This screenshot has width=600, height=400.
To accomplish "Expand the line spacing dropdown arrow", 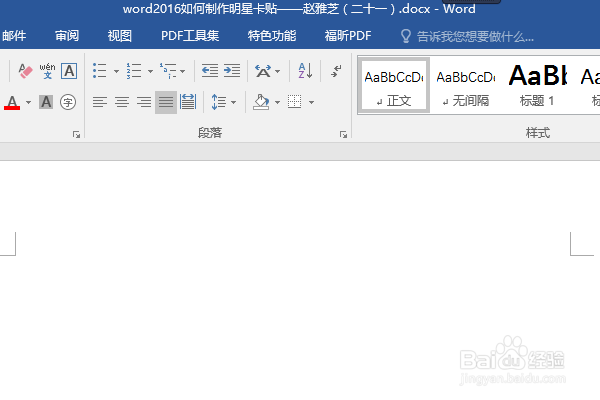I will [x=233, y=102].
